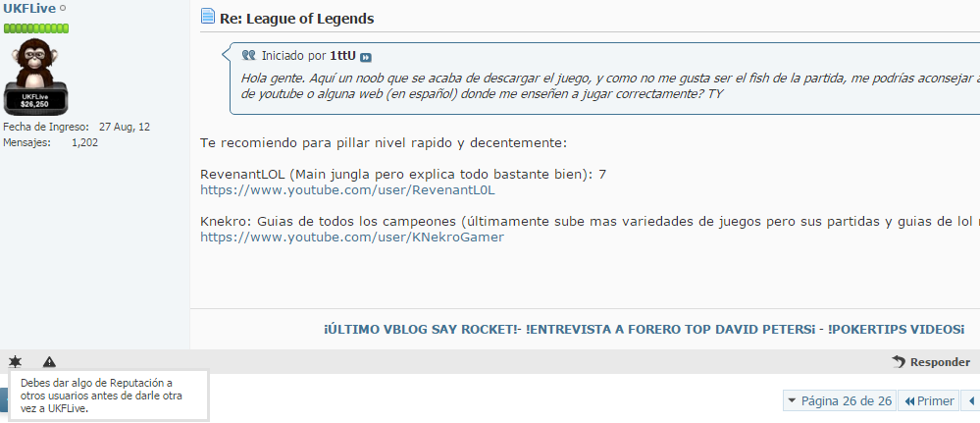Click the document icon beside post title

click(x=208, y=17)
